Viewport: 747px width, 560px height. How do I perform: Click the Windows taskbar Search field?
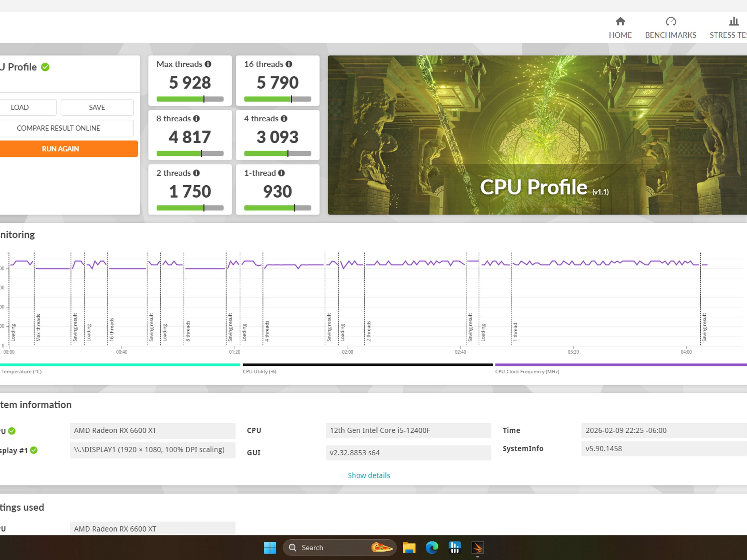click(339, 548)
